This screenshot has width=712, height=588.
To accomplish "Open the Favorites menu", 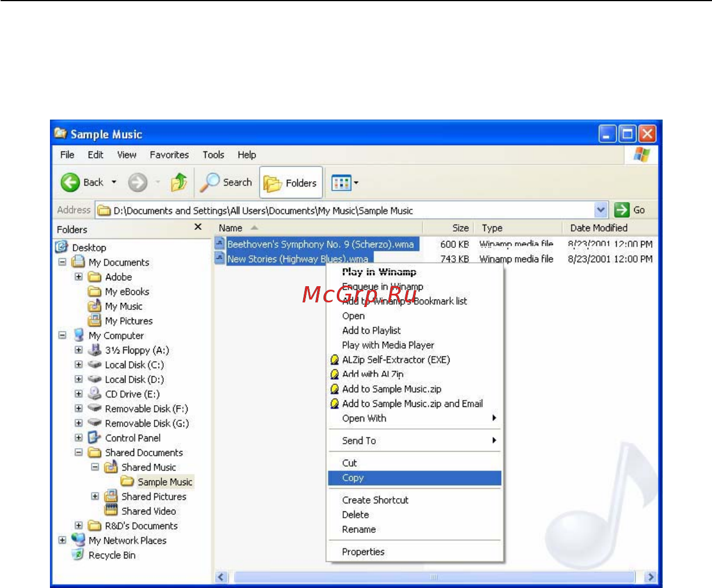I will (169, 155).
